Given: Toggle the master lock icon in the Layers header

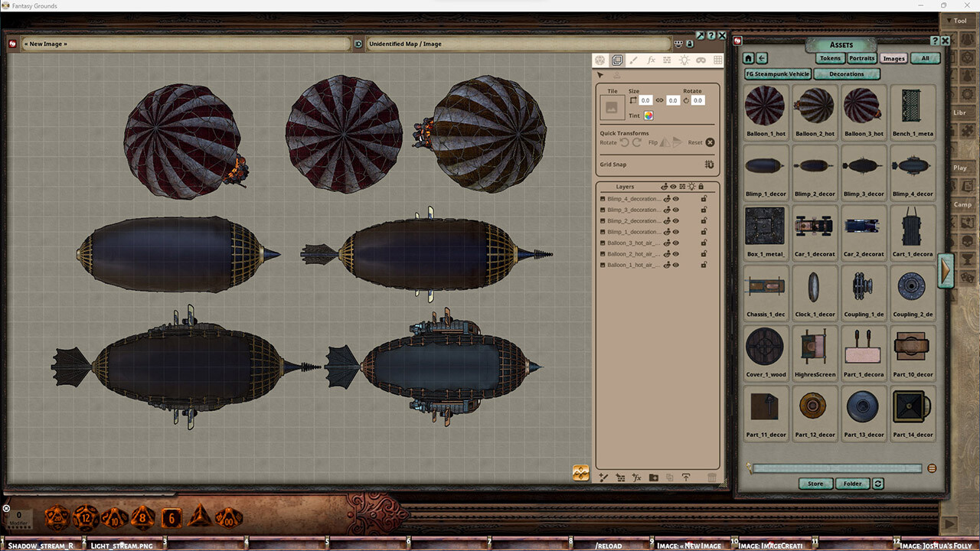Looking at the screenshot, I should (x=701, y=186).
